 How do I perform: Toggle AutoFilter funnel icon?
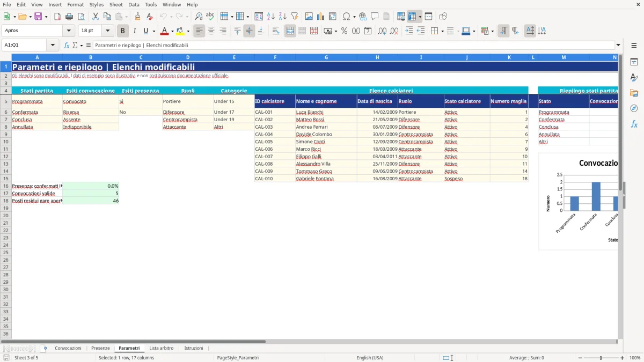[x=295, y=17]
